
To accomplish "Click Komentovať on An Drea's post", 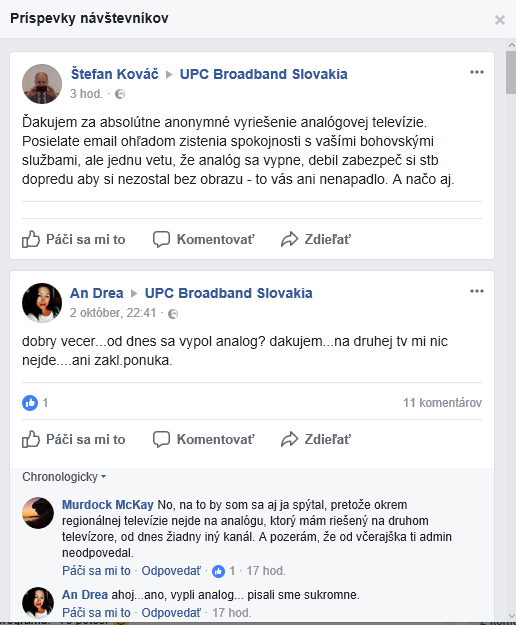I will click(204, 439).
